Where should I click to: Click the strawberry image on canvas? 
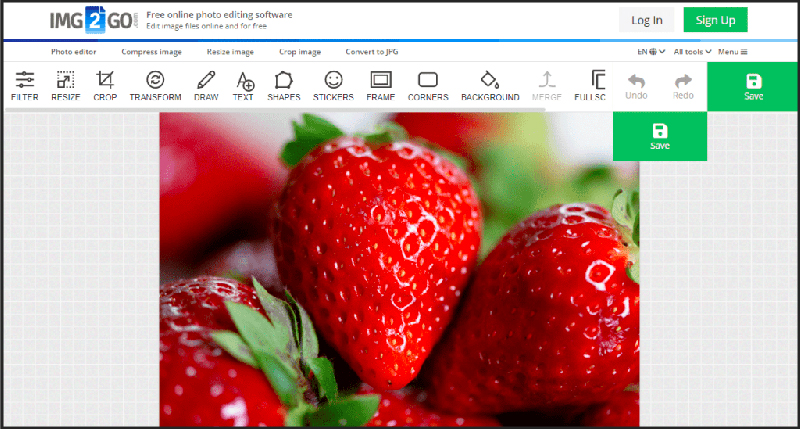pos(399,269)
